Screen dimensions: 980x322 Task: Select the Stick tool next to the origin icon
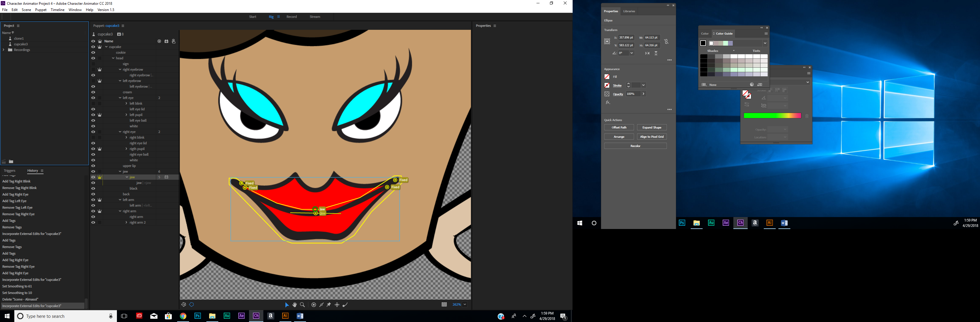321,304
